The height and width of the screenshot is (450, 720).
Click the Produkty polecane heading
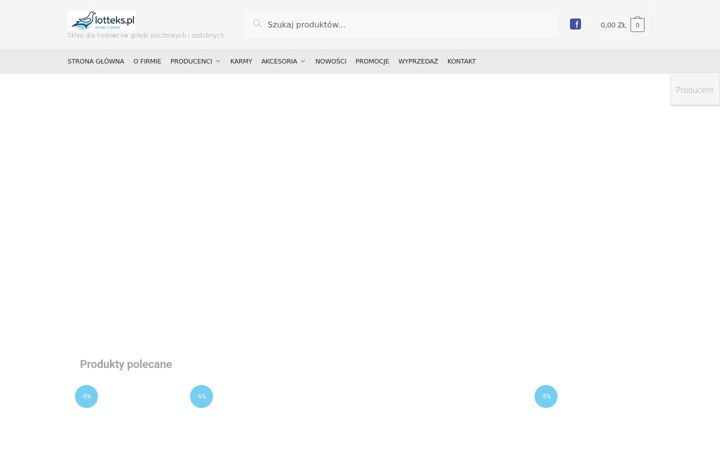click(x=126, y=364)
